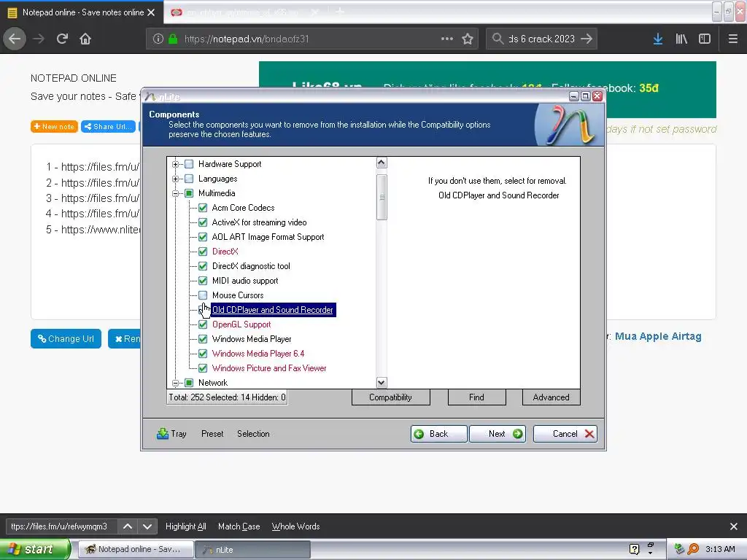Image resolution: width=747 pixels, height=560 pixels.
Task: Open the Selection menu in nLite
Action: tap(253, 434)
